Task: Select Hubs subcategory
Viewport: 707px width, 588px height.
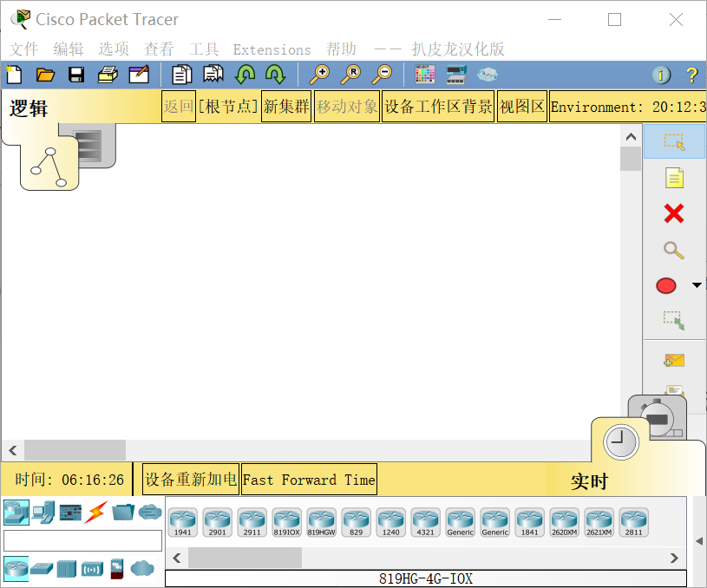Action: pyautogui.click(x=67, y=569)
